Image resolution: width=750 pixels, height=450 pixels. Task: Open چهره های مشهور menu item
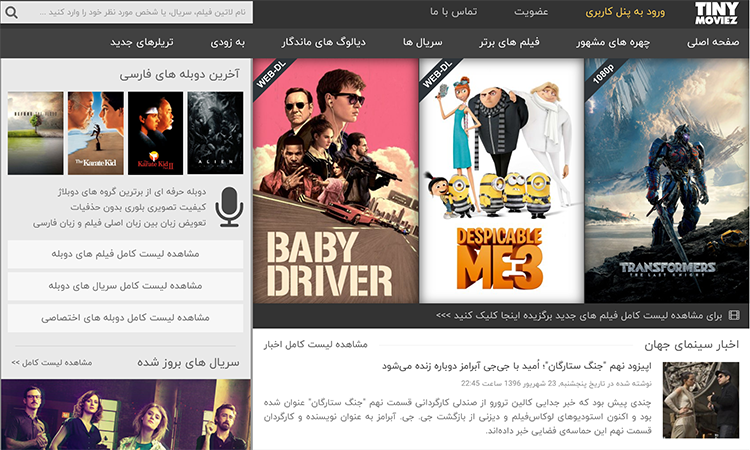[613, 42]
